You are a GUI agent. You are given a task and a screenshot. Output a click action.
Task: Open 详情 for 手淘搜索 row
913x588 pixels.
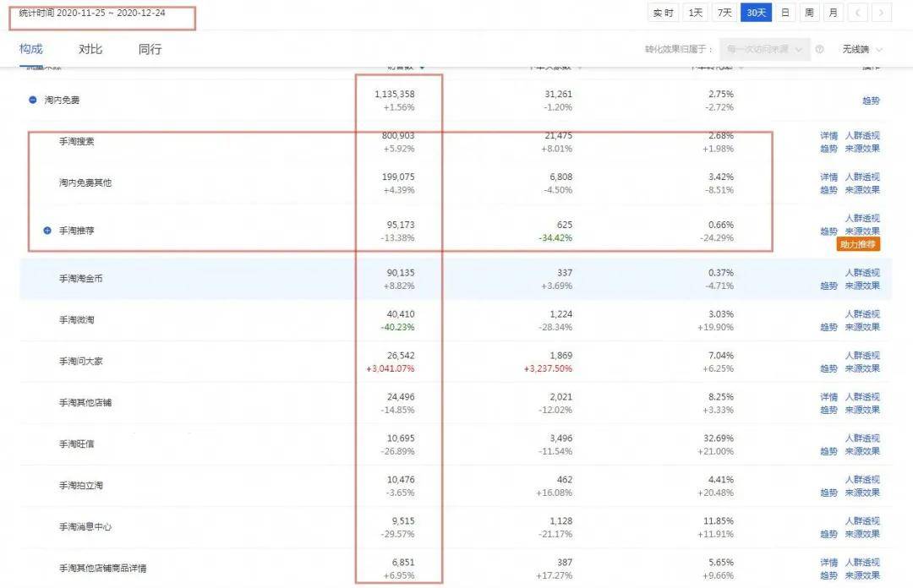pos(828,136)
